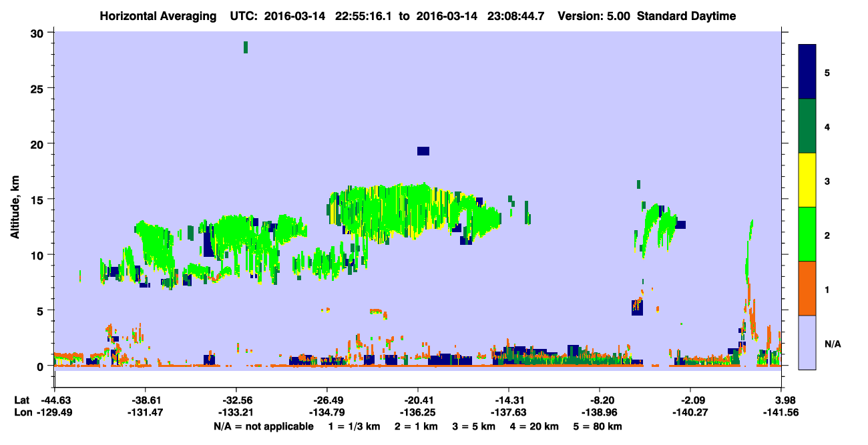The image size is (868, 445).
Task: Click the lavender N/A colorbar segment
Action: (x=807, y=342)
